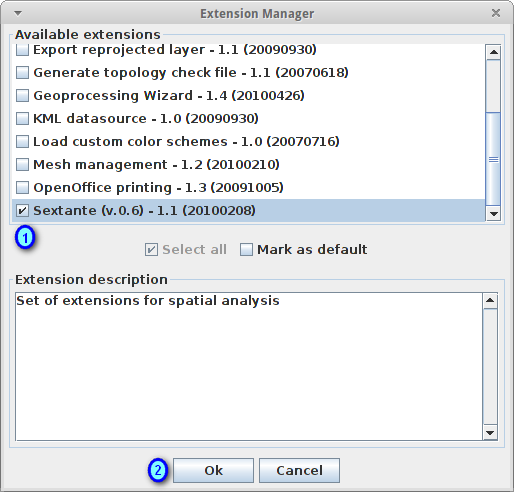Click extensions list scroll up arrow

pos(493,52)
